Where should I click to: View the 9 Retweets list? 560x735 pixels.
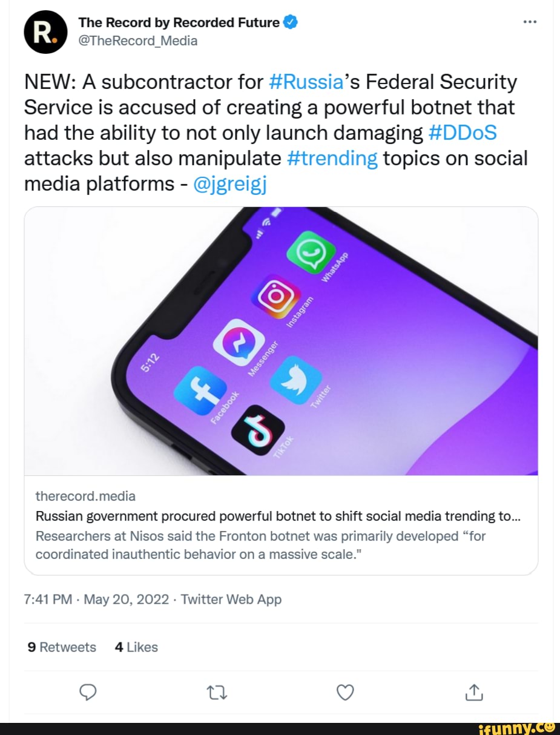(x=62, y=647)
